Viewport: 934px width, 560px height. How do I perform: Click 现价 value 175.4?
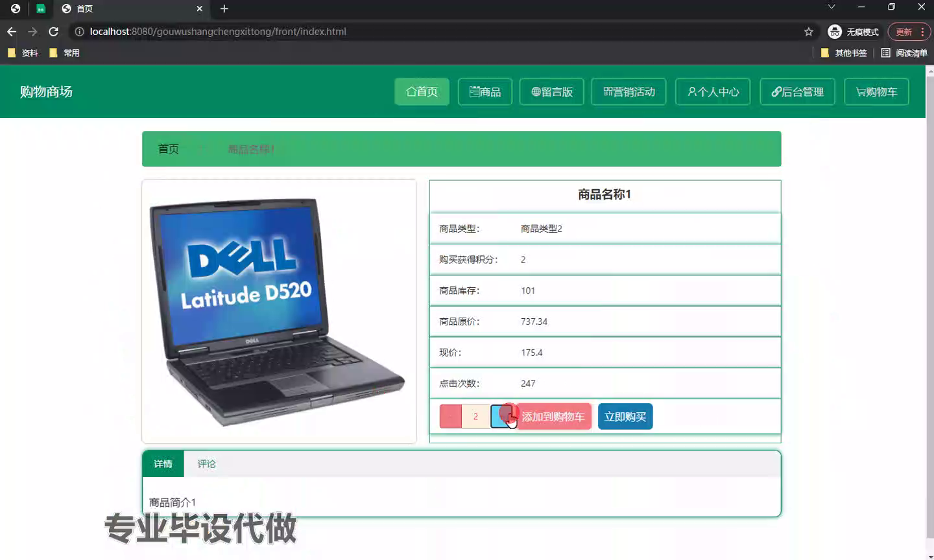tap(531, 353)
